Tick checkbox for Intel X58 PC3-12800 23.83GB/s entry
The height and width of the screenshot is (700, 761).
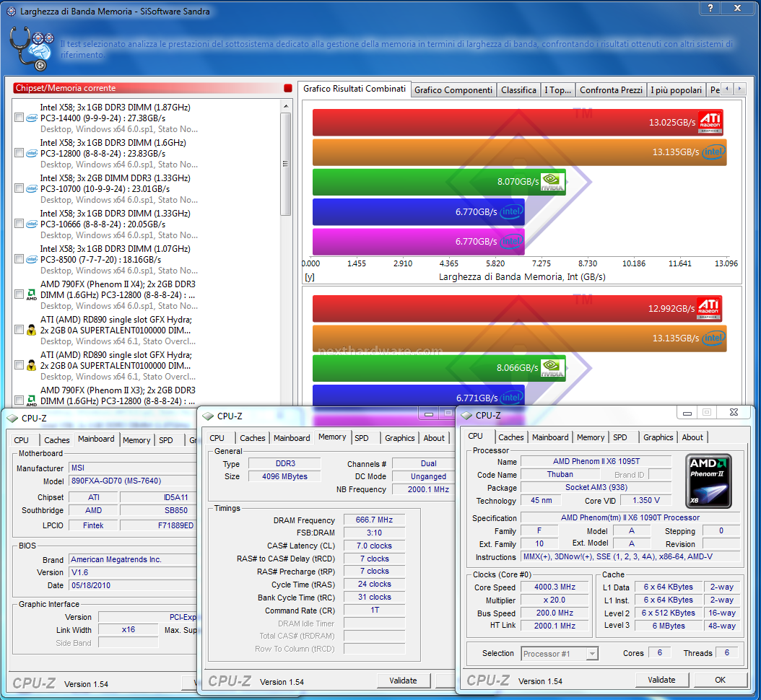tap(19, 153)
